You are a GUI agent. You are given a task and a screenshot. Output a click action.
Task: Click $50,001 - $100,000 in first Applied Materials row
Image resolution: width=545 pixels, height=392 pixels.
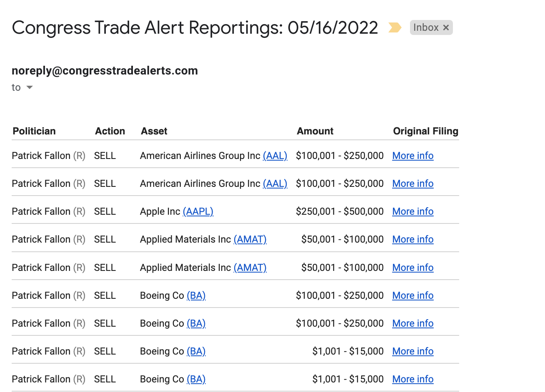tap(342, 239)
